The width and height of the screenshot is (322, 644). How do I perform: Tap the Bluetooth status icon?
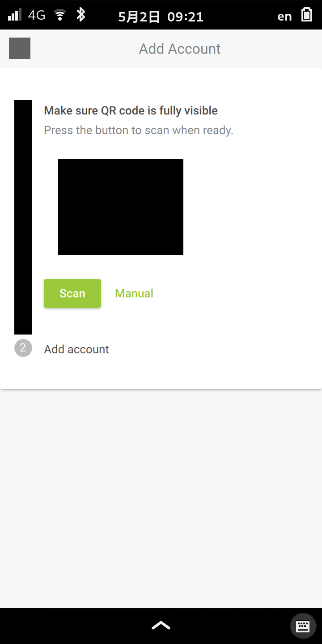(80, 15)
